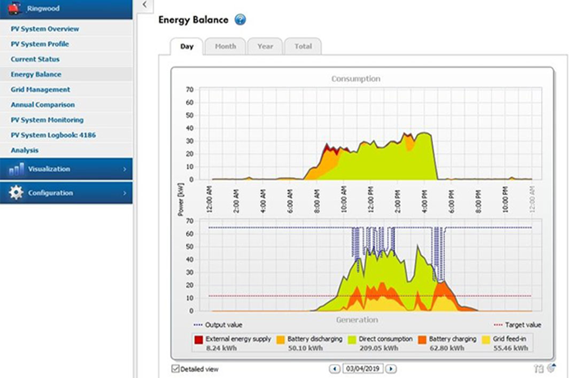Switch to the Month tab
This screenshot has height=378, width=588.
point(226,46)
